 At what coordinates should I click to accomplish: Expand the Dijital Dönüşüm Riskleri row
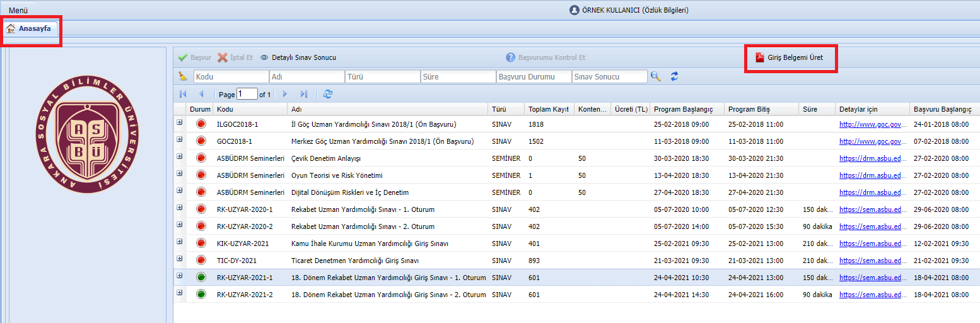pyautogui.click(x=180, y=191)
